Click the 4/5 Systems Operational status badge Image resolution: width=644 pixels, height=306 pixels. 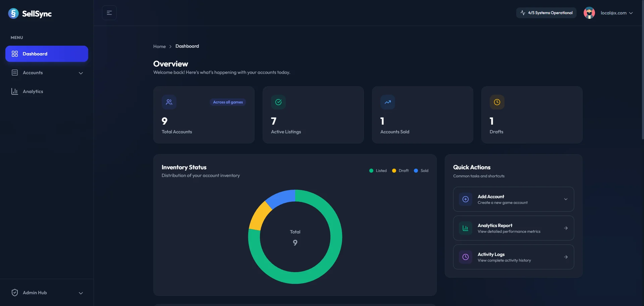546,12
